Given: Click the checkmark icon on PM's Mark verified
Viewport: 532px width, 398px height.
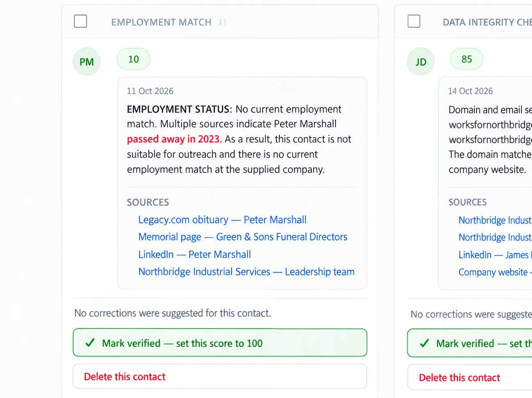Looking at the screenshot, I should [x=90, y=343].
